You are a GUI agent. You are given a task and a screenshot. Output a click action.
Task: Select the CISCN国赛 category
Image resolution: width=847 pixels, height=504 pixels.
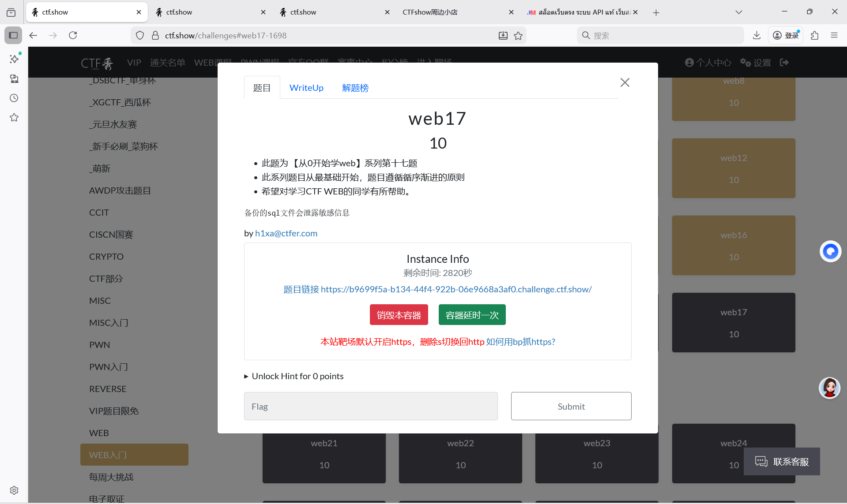[111, 235]
